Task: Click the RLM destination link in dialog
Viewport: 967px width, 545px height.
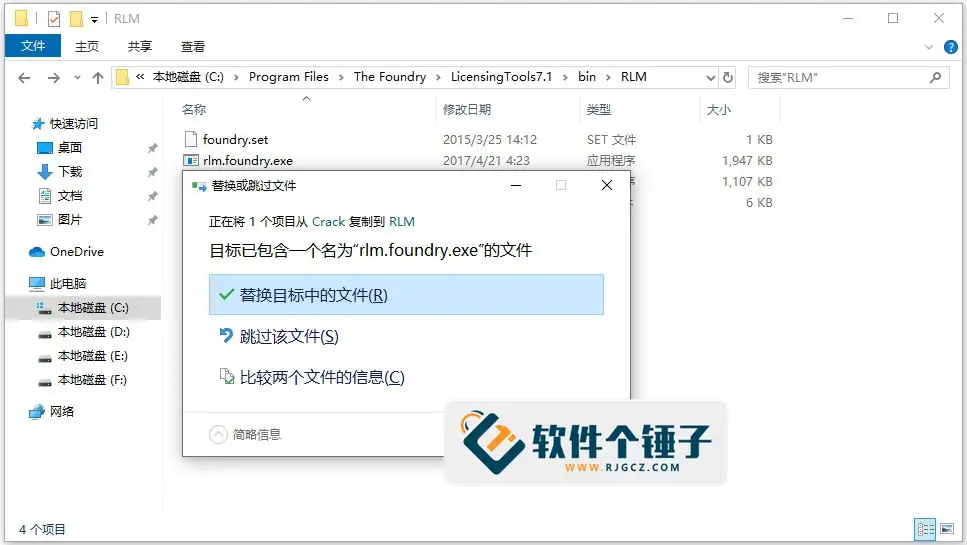Action: [x=401, y=221]
